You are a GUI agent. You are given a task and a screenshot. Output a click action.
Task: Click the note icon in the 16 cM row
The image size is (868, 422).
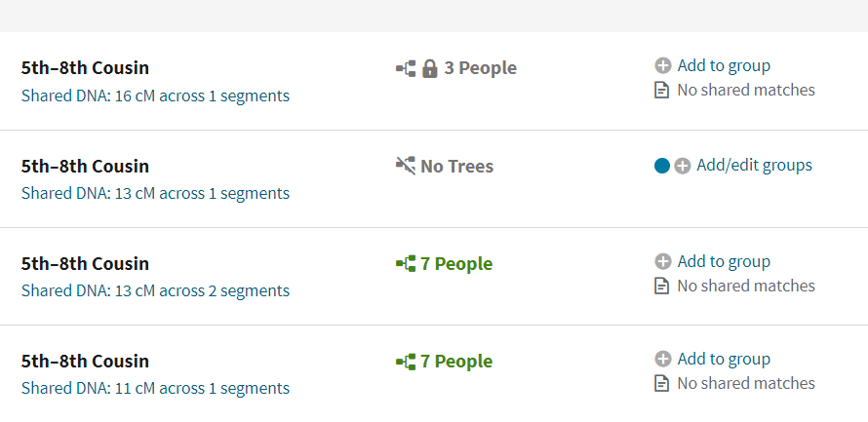click(662, 91)
